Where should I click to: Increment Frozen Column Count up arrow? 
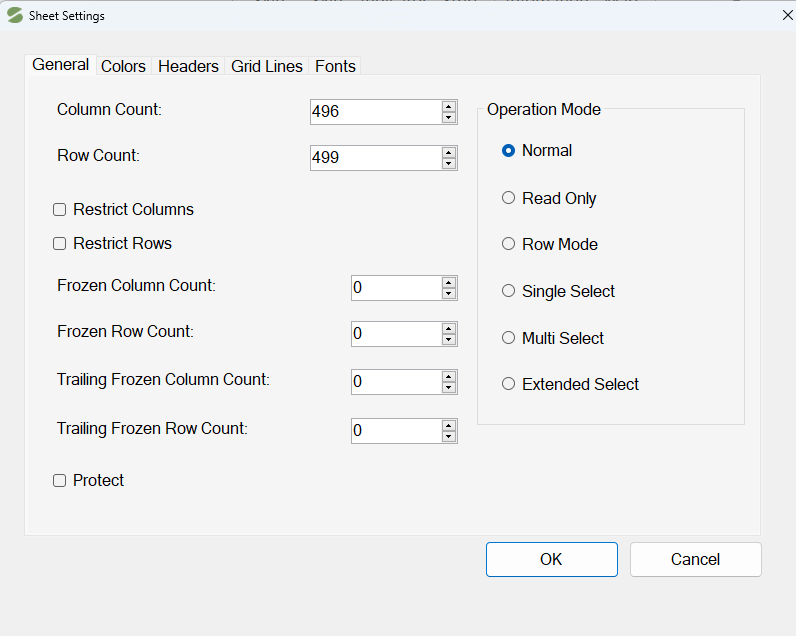tap(449, 282)
